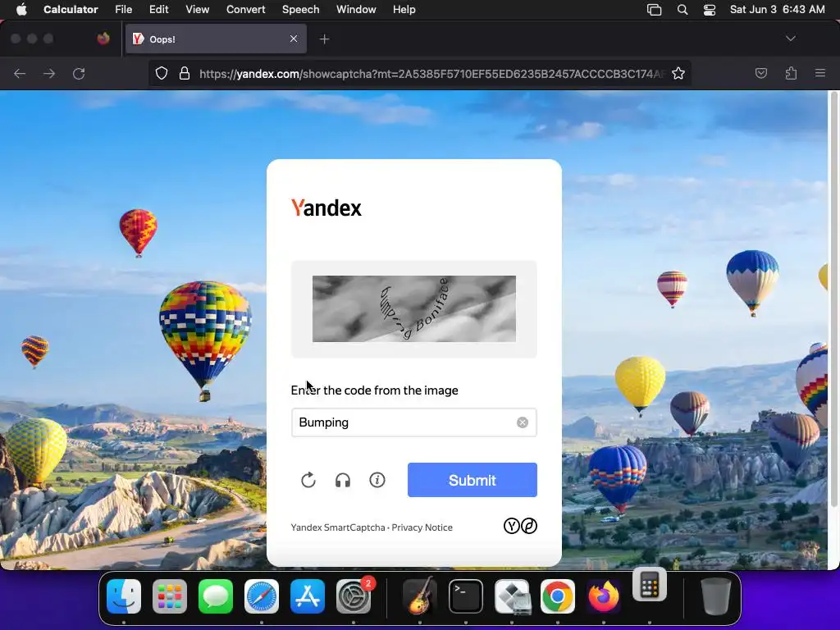This screenshot has width=840, height=630.
Task: Open Trash from the dock
Action: coord(715,596)
